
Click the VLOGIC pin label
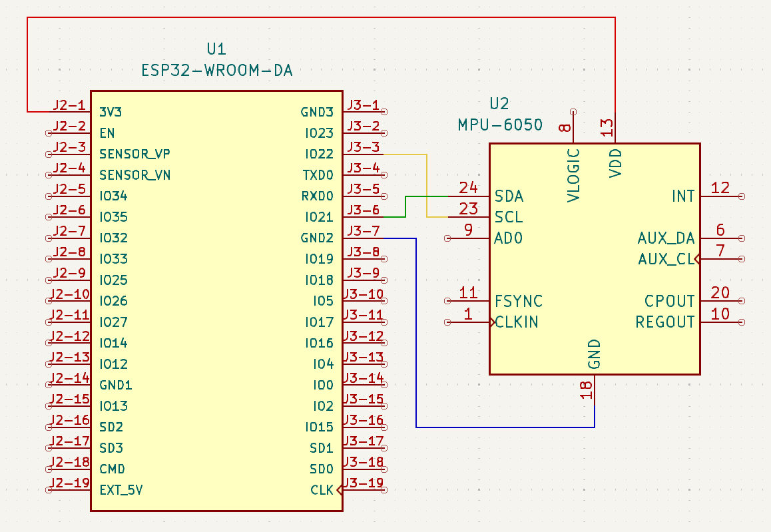click(x=573, y=176)
